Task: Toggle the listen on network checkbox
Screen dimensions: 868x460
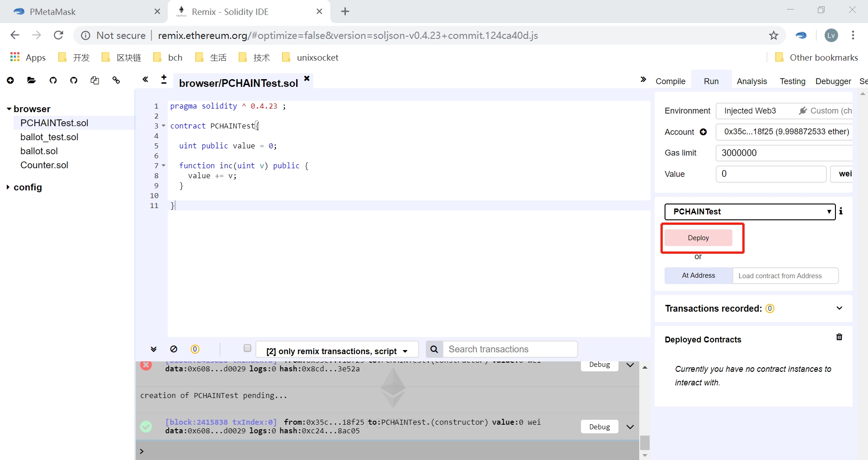Action: point(247,348)
